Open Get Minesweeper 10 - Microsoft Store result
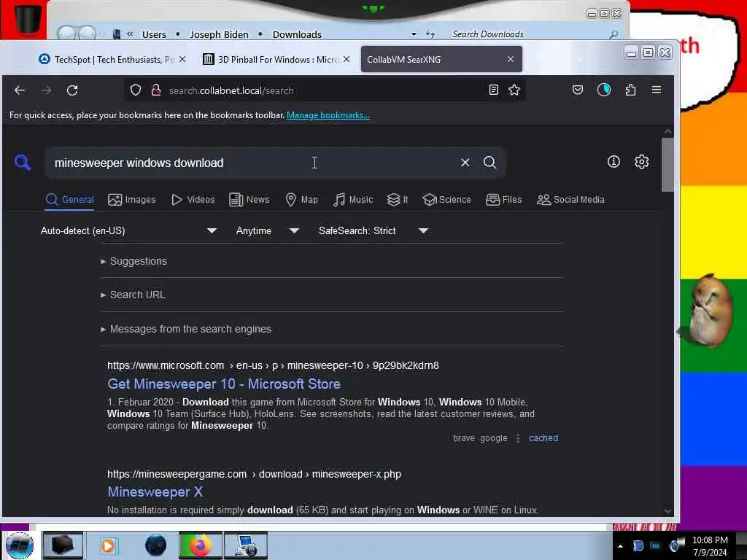 224,384
